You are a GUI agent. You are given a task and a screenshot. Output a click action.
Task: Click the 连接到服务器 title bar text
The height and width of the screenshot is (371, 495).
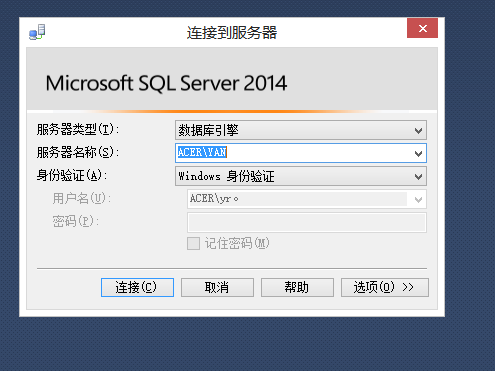pos(232,33)
